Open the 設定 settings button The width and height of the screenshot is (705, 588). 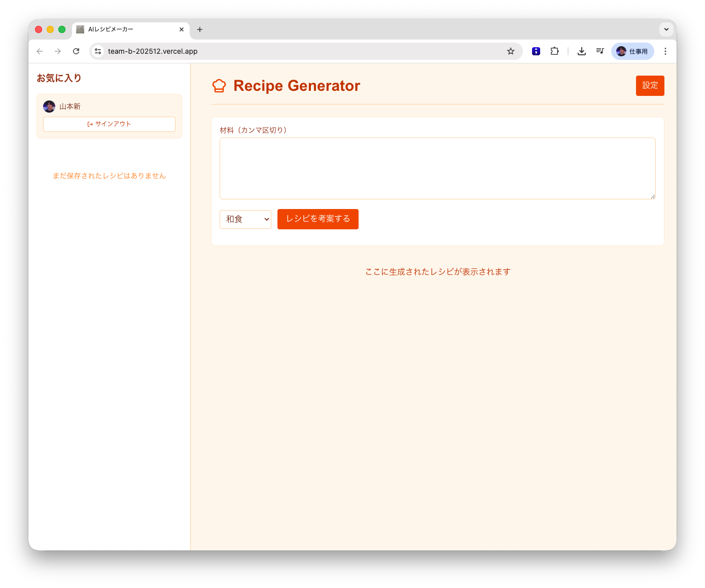click(x=650, y=86)
